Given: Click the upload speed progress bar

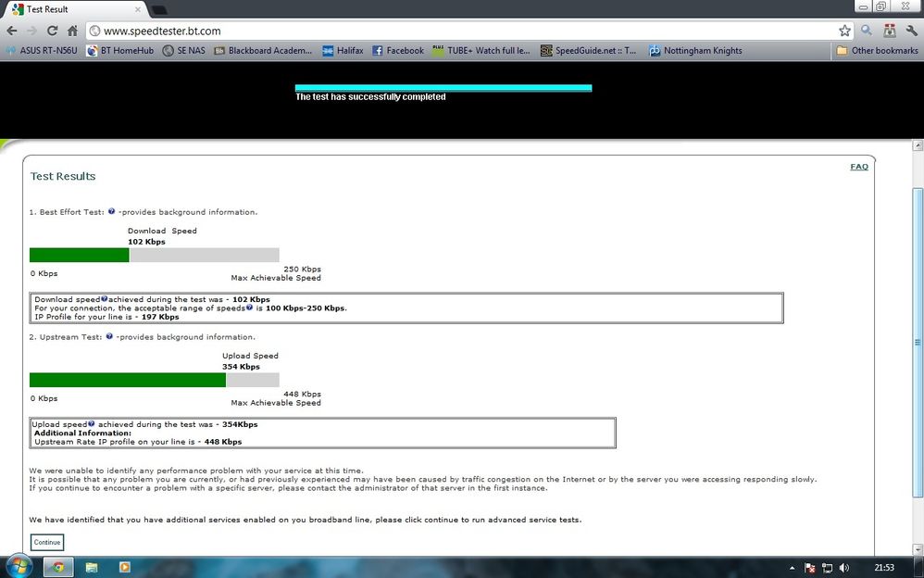Looking at the screenshot, I should tap(155, 380).
